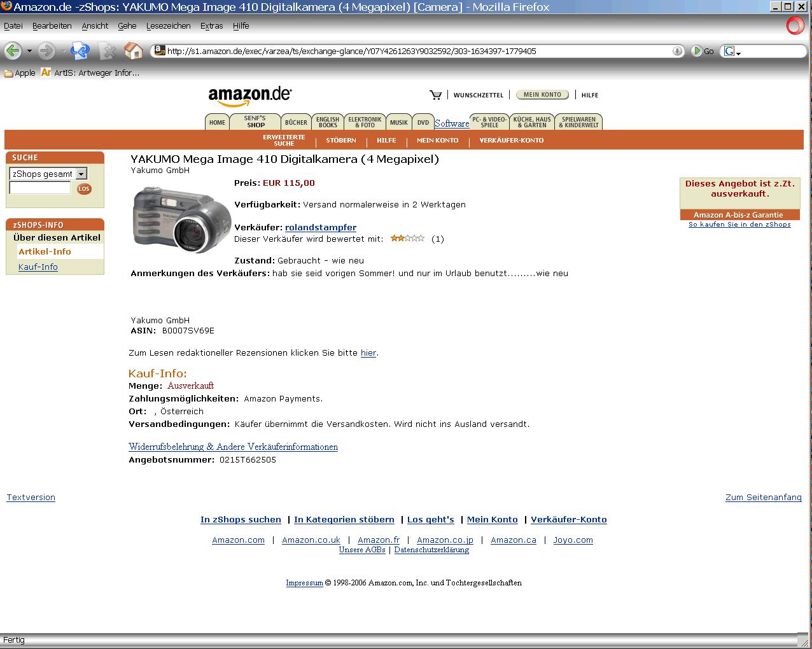Click the forward navigation arrow
Screen dimensions: 812x649
pyautogui.click(x=46, y=51)
